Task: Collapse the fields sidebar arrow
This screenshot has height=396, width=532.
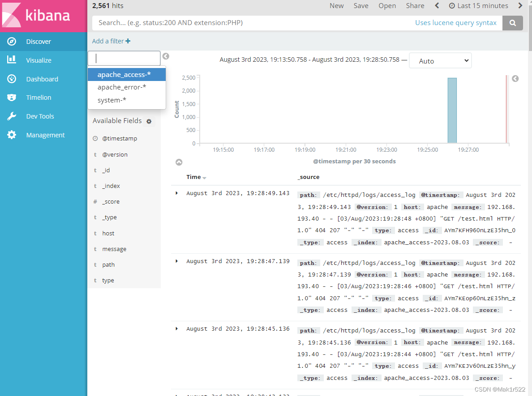Action: pos(166,56)
